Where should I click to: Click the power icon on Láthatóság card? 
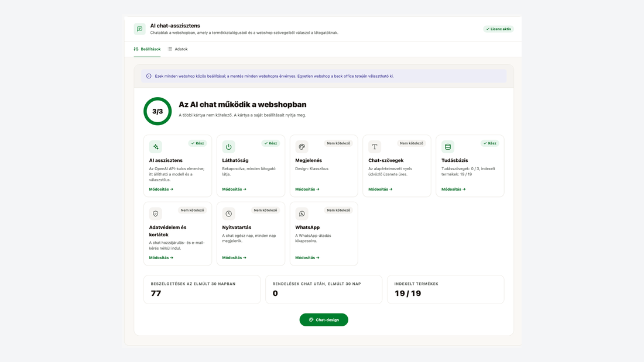(x=229, y=147)
